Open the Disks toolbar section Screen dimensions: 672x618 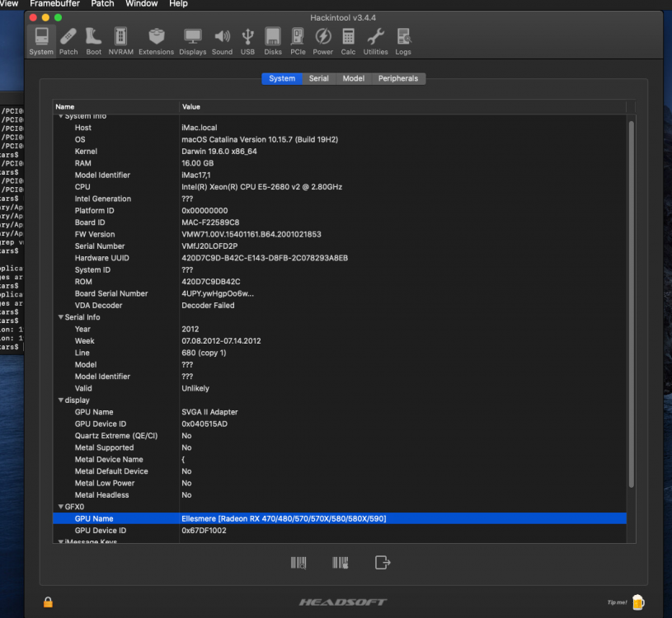(273, 41)
